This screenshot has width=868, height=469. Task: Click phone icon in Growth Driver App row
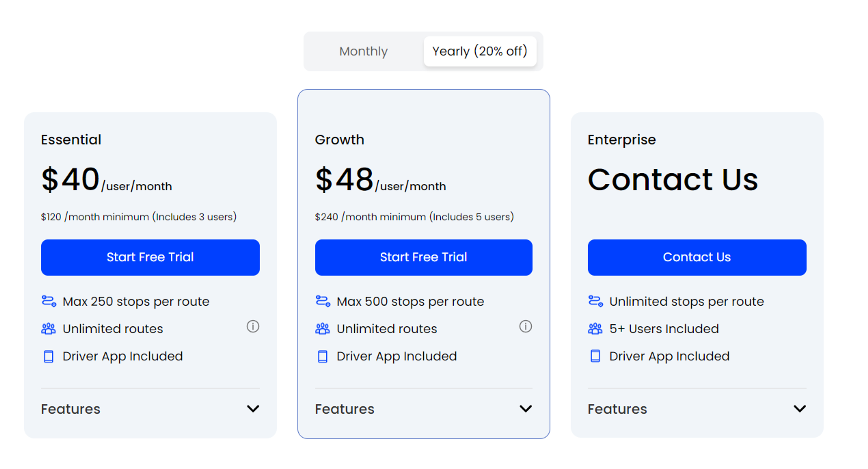[323, 356]
